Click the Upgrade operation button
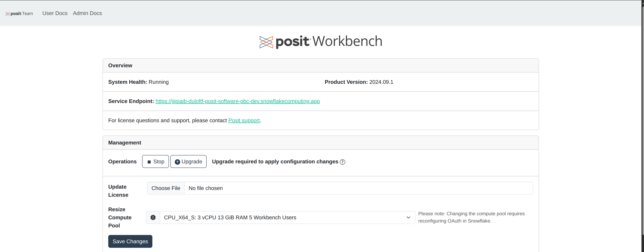This screenshot has width=644, height=252. pyautogui.click(x=189, y=162)
